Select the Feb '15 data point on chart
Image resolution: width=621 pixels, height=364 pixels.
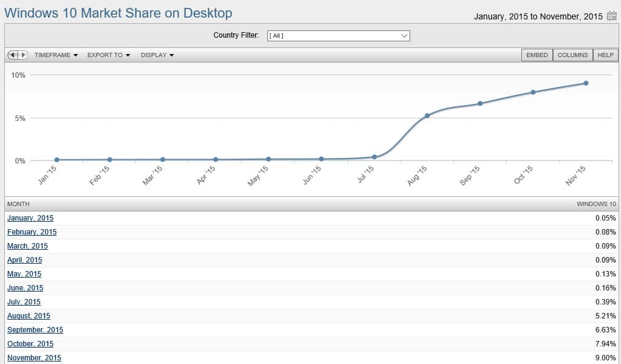pos(110,160)
